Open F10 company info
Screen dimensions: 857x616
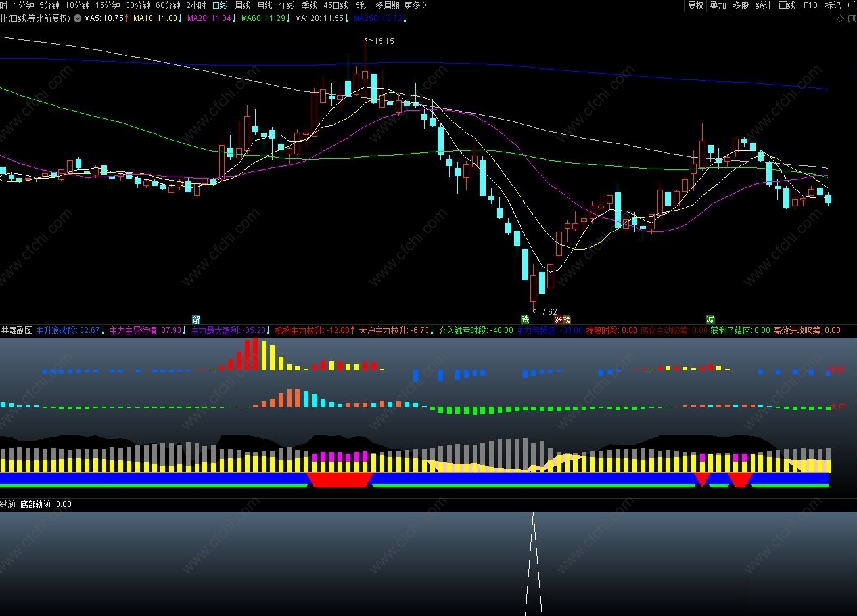(x=810, y=5)
